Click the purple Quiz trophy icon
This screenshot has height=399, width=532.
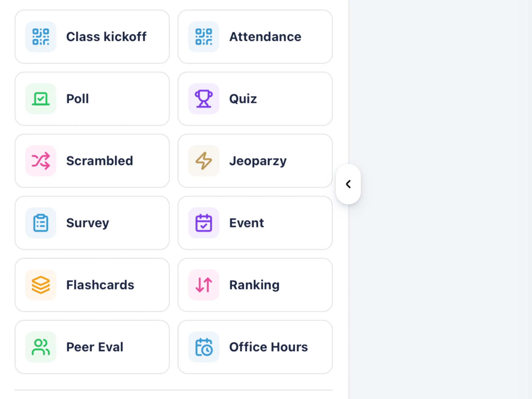click(x=204, y=99)
